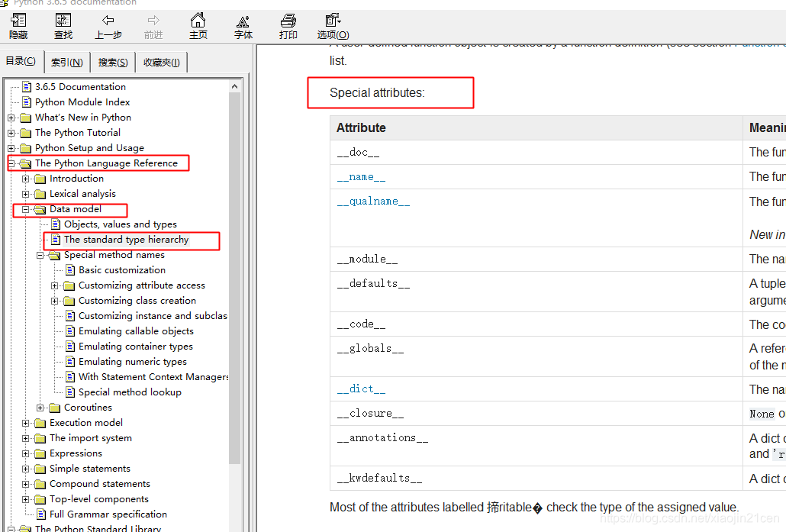The image size is (786, 532).
Task: Click the __closure__ table cell
Action: pos(536,414)
